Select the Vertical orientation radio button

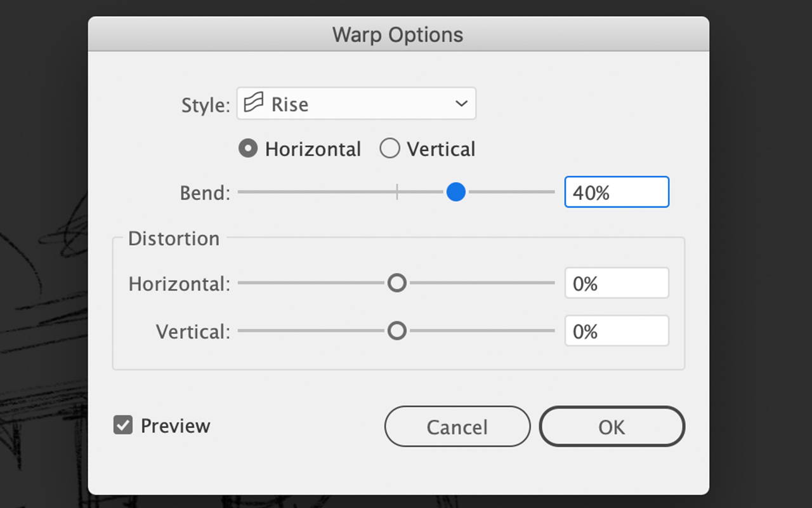click(390, 149)
